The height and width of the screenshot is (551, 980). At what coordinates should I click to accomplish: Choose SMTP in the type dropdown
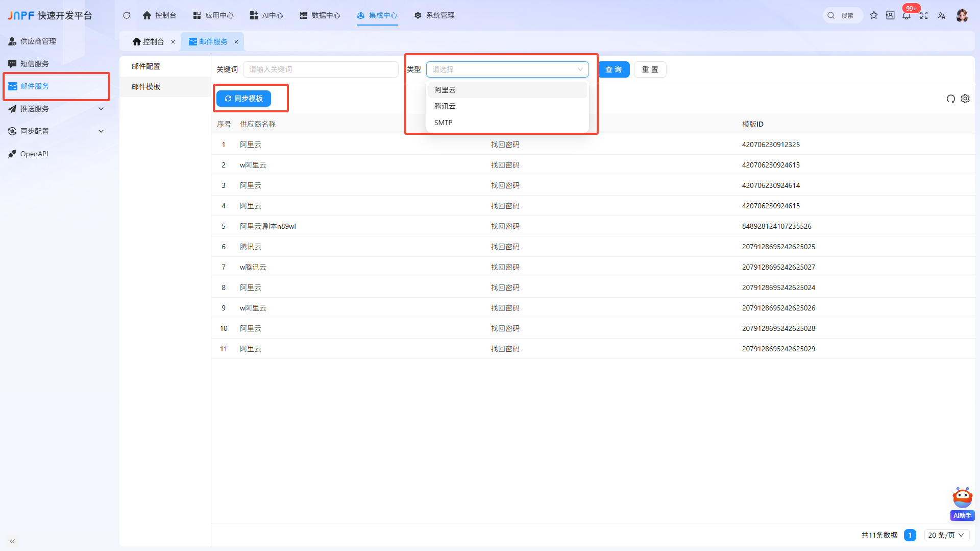507,123
